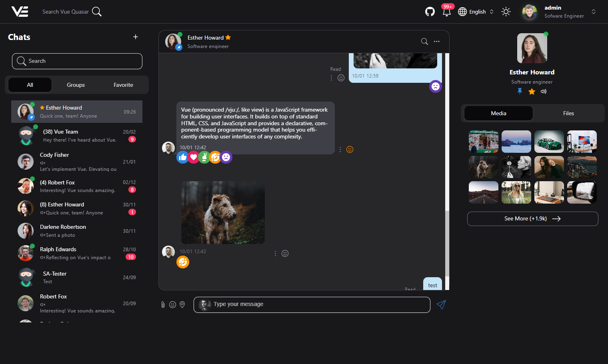Start a new chat with the plus icon

click(x=135, y=37)
